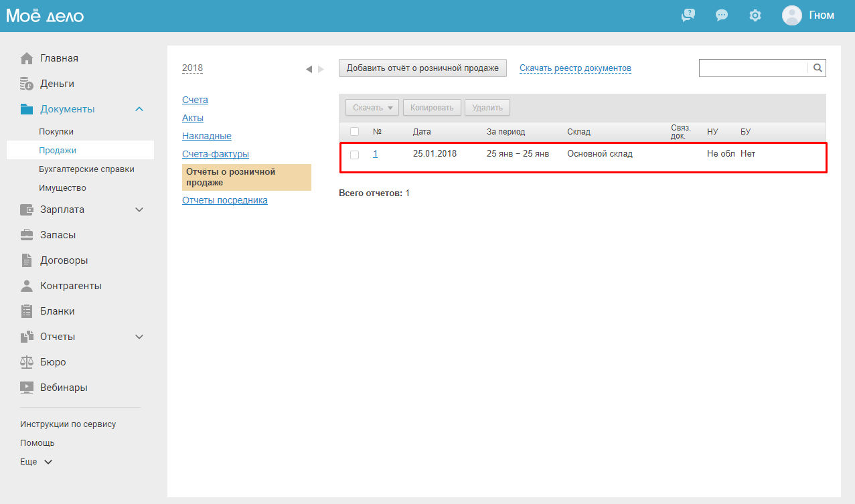Expand the Отчеты section chevron
The height and width of the screenshot is (504, 855).
[x=139, y=337]
